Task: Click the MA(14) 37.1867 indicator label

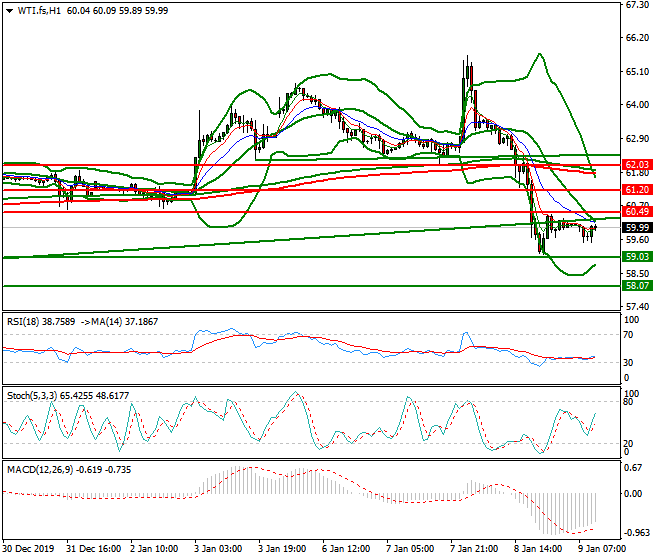Action: tap(125, 322)
